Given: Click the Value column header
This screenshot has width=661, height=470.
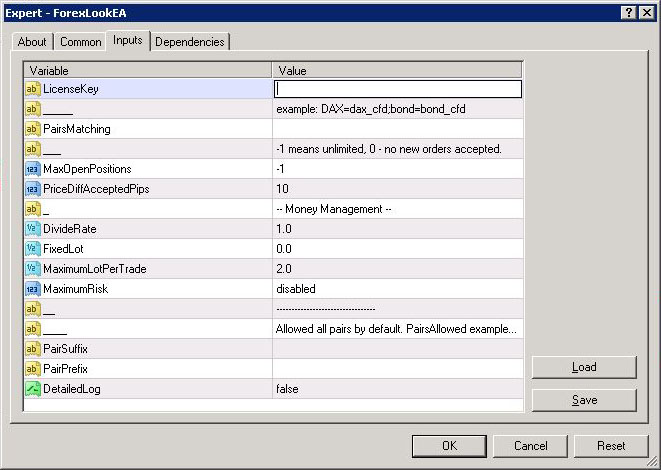Looking at the screenshot, I should pos(397,70).
